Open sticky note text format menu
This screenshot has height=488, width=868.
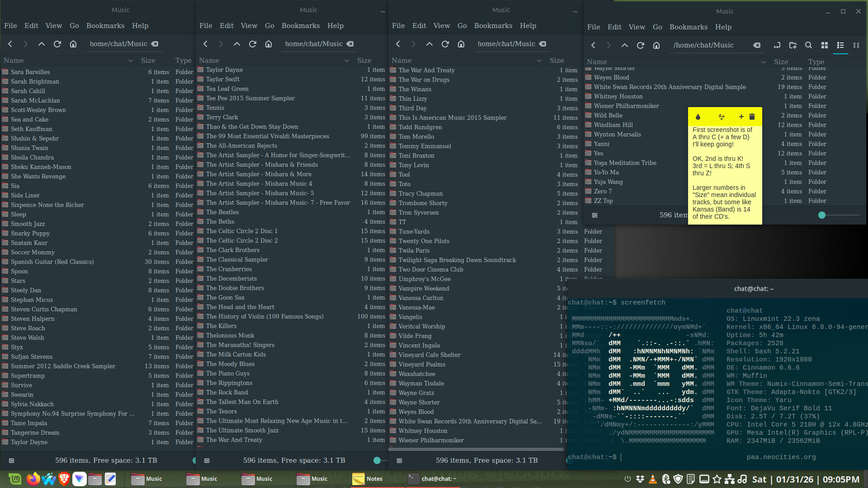(722, 117)
